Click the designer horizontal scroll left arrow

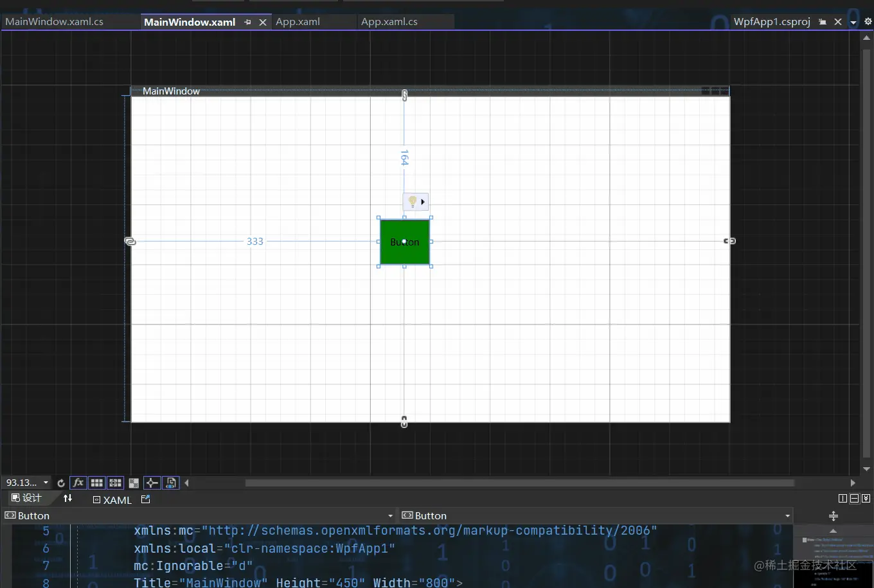(187, 483)
